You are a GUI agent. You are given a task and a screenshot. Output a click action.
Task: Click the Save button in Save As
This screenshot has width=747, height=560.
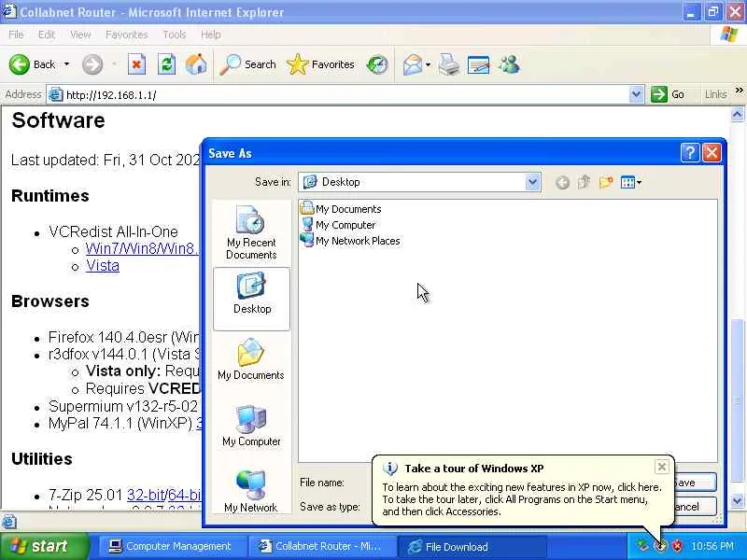pyautogui.click(x=696, y=483)
